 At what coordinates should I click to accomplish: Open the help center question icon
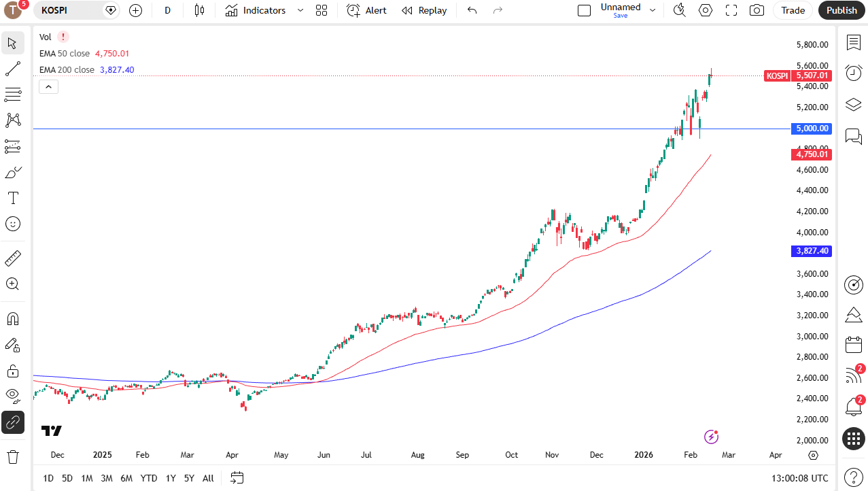[x=854, y=477]
